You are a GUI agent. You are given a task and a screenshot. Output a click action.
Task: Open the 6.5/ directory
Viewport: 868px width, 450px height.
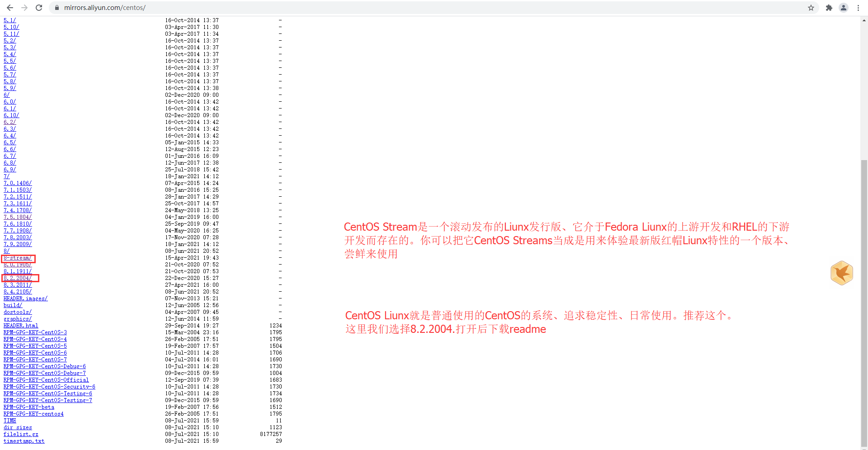point(9,142)
